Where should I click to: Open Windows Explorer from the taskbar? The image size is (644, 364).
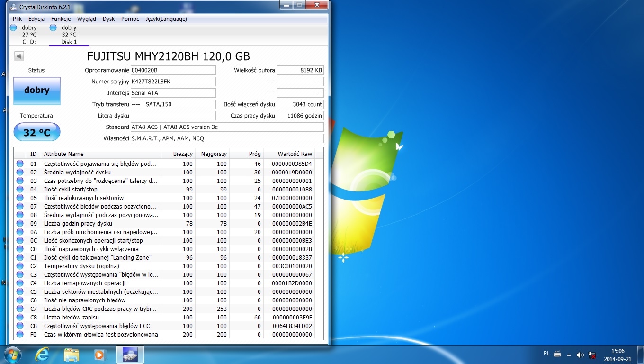click(72, 355)
